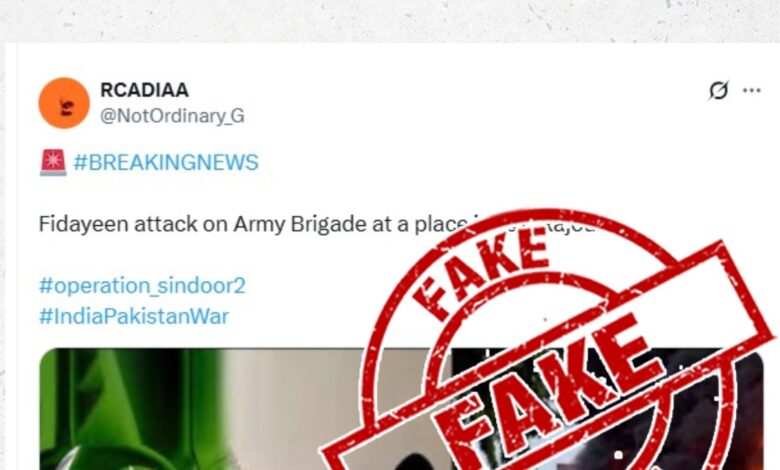Open the @NotOrdinary_G handle profile
The image size is (780, 470).
[172, 116]
